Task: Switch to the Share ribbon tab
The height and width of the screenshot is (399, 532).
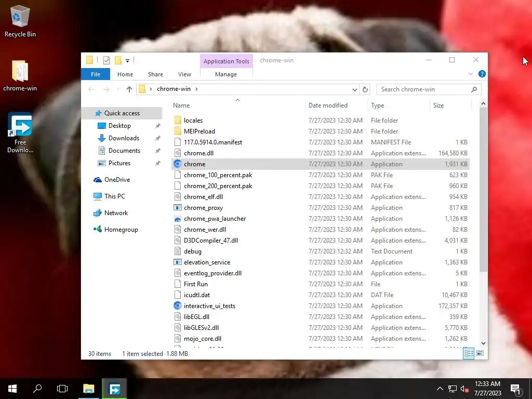Action: click(x=155, y=74)
